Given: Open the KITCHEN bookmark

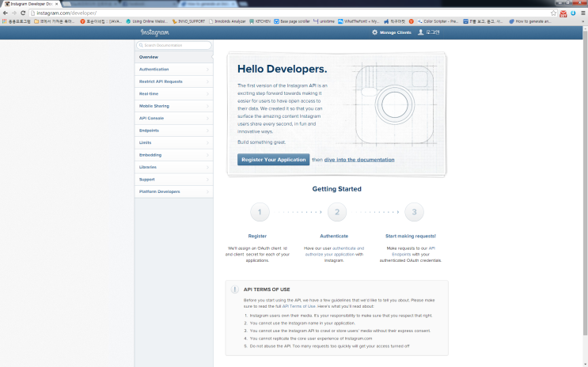Looking at the screenshot, I should pos(260,21).
